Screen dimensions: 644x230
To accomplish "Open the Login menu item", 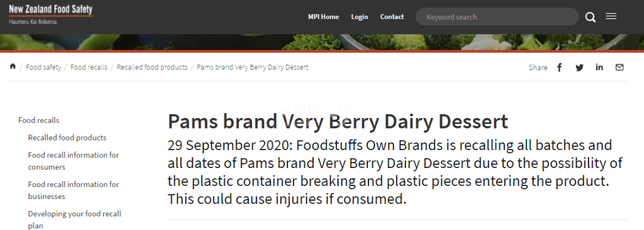I will tap(360, 17).
